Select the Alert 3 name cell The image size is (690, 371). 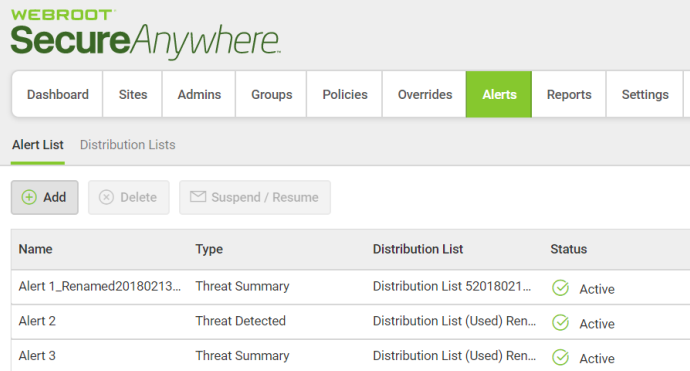pos(37,356)
